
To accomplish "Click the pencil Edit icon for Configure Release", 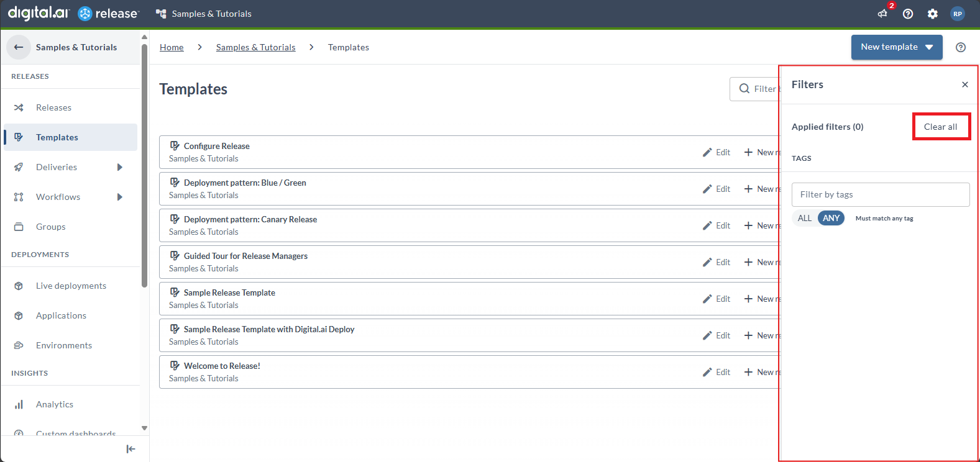I will coord(707,152).
